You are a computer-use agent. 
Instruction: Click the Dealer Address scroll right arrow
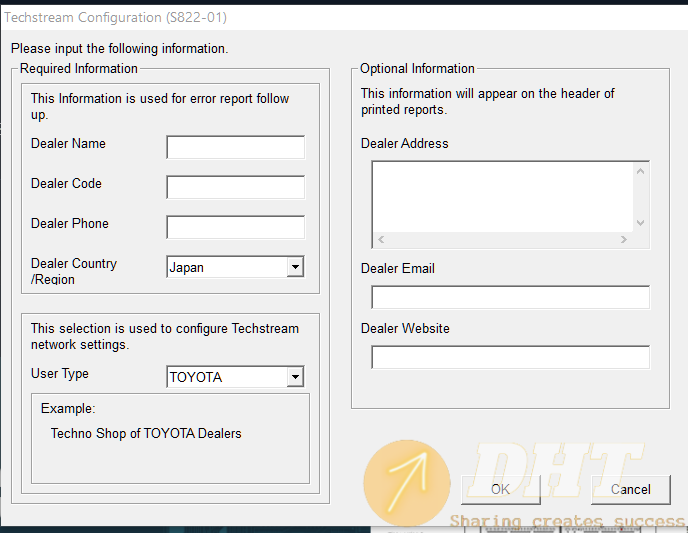[x=624, y=240]
